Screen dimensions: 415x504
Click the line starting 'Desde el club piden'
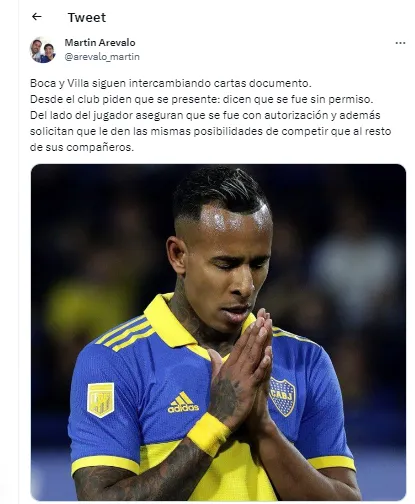(x=202, y=99)
